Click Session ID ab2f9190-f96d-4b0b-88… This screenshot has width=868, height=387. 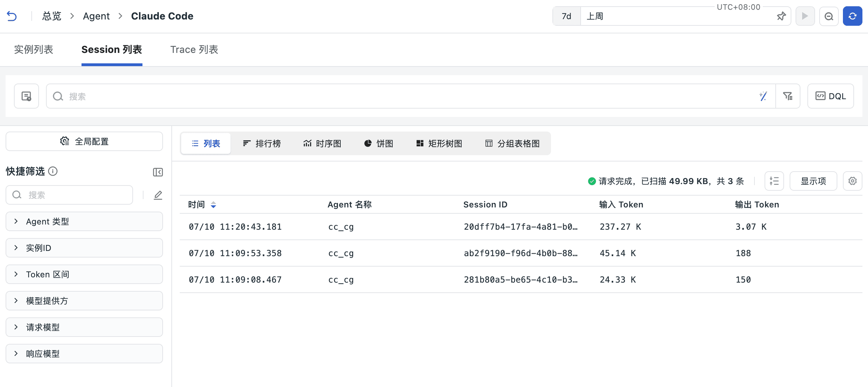pyautogui.click(x=521, y=253)
